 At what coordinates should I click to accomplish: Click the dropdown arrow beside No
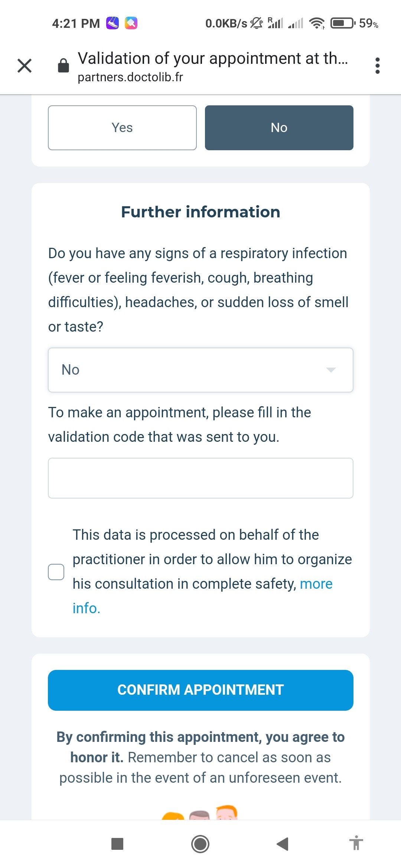[x=331, y=370]
